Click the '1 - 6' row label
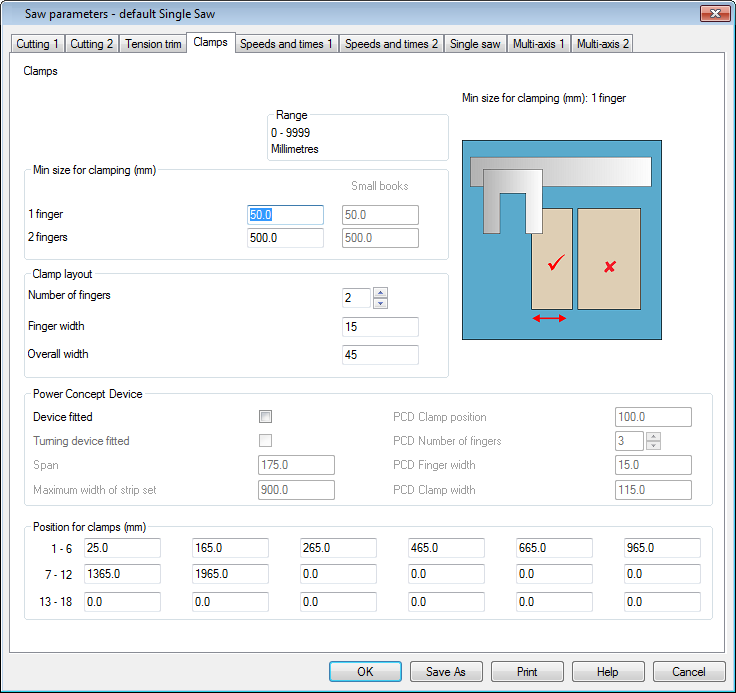This screenshot has width=736, height=693. coord(61,548)
